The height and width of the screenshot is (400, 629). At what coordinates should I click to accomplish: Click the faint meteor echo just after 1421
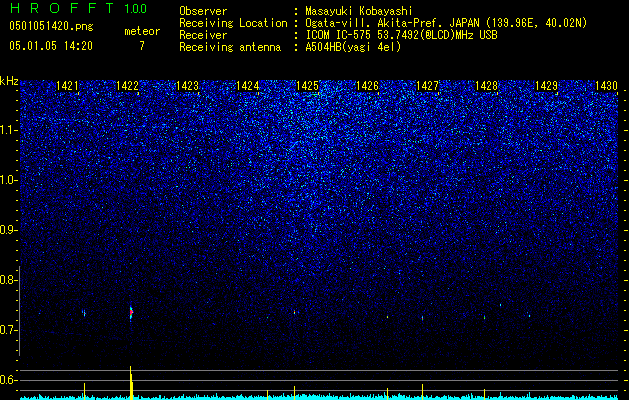point(84,313)
